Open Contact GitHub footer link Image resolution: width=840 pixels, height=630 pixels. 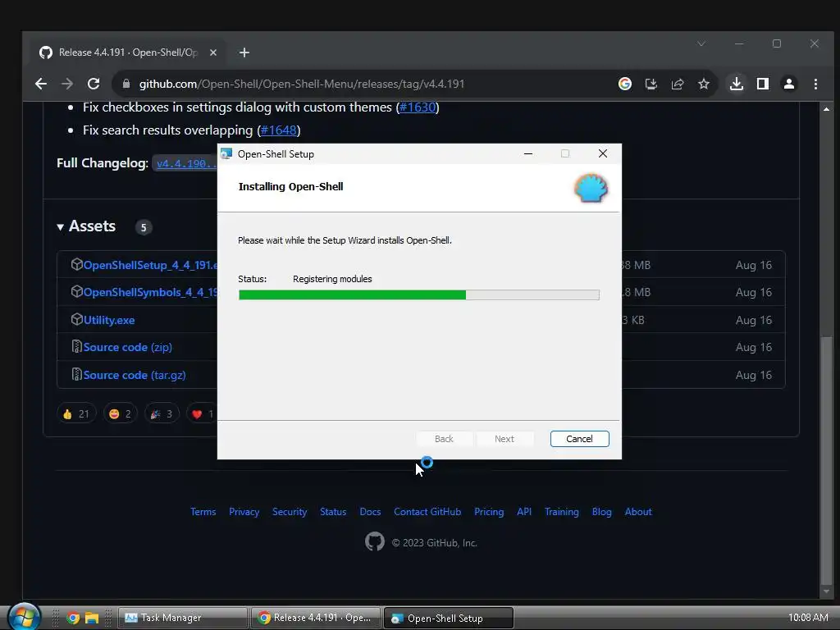pyautogui.click(x=427, y=512)
